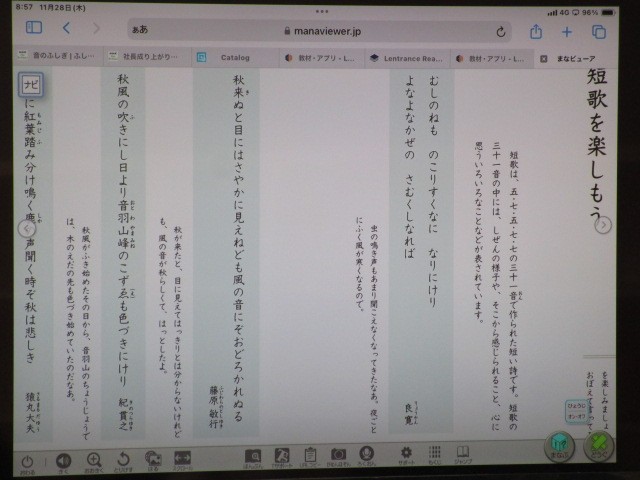
Task: Tap the poet name 藤原敏行
Action: click(x=214, y=407)
